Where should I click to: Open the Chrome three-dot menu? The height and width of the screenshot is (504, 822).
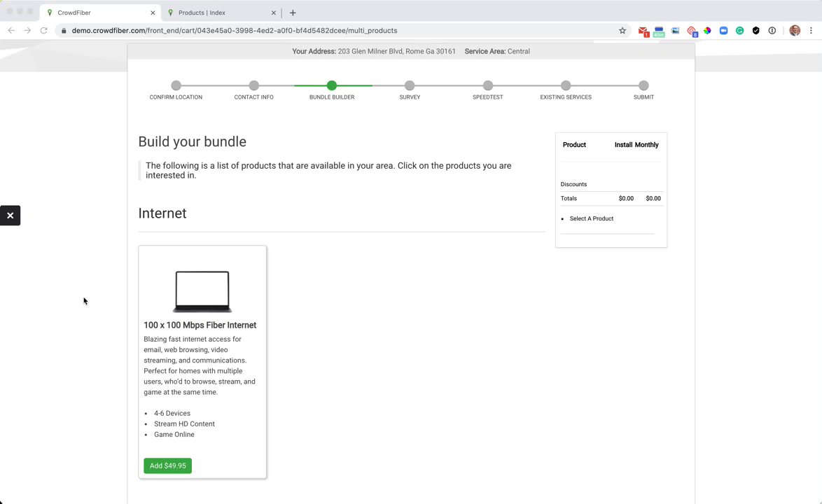(811, 31)
